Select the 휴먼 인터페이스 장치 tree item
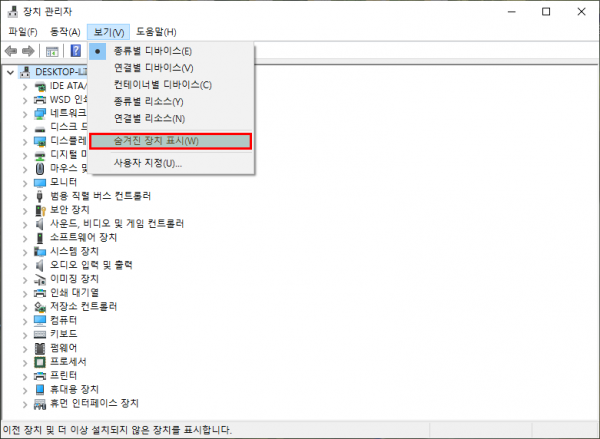Viewport: 600px width, 439px height. coord(94,403)
